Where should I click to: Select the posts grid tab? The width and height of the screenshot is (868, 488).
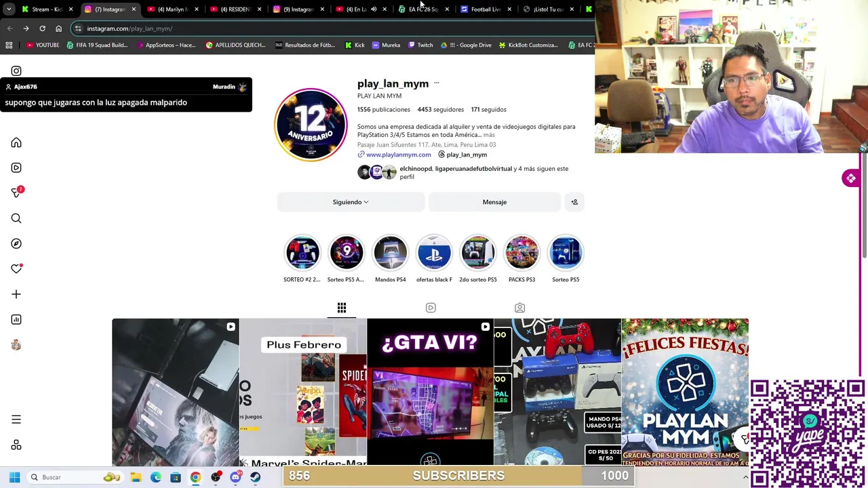tap(342, 308)
